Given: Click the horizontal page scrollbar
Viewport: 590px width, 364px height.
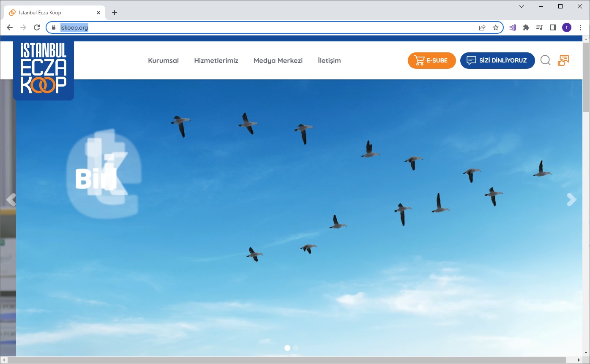Looking at the screenshot, I should [x=287, y=360].
